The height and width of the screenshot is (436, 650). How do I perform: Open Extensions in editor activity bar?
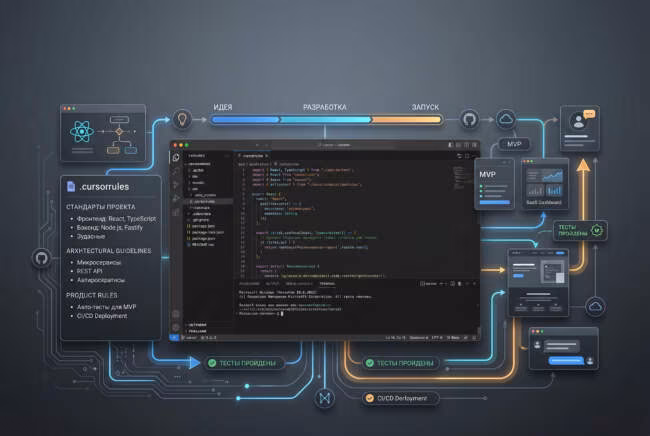176,212
